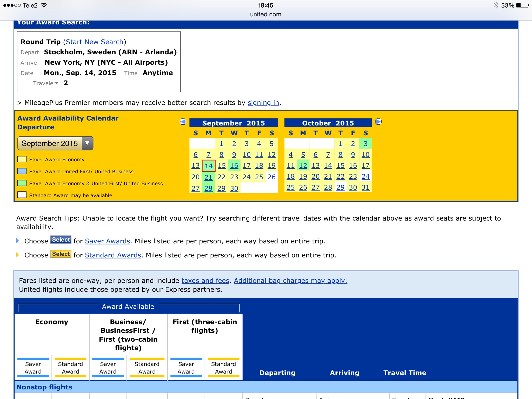Click the signing in link
This screenshot has width=532, height=399.
(263, 103)
